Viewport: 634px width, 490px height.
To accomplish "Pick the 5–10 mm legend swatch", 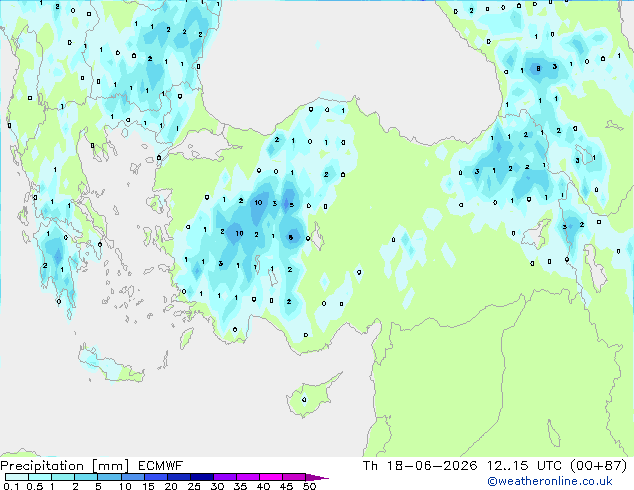I will click(x=109, y=477).
